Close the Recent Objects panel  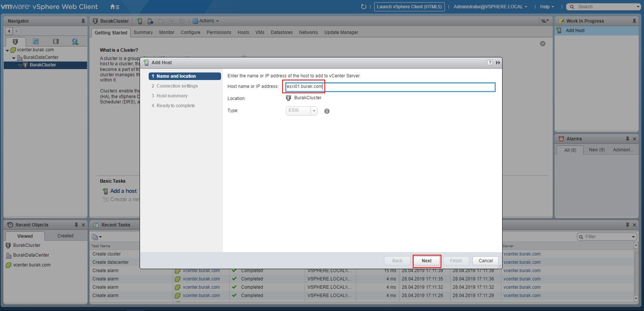[83, 225]
